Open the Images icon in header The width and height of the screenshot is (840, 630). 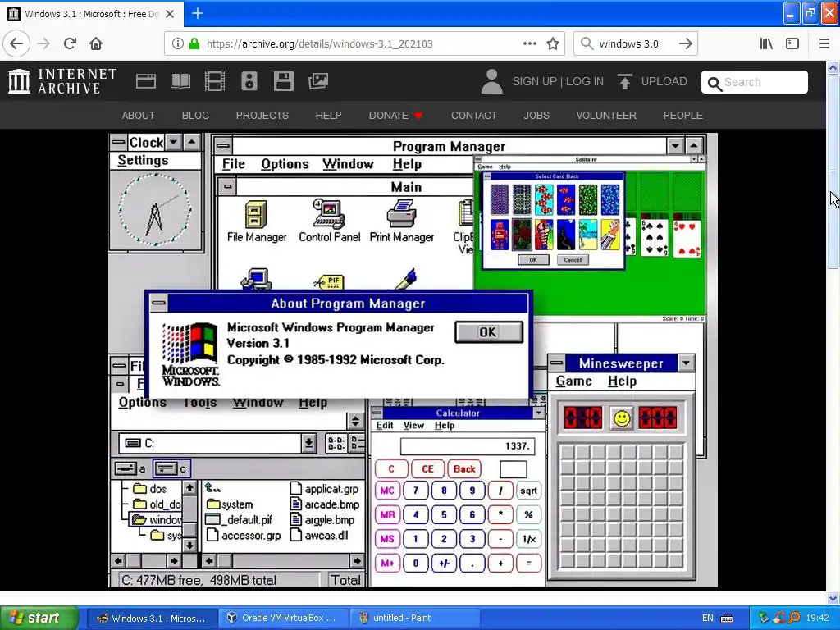pyautogui.click(x=317, y=81)
